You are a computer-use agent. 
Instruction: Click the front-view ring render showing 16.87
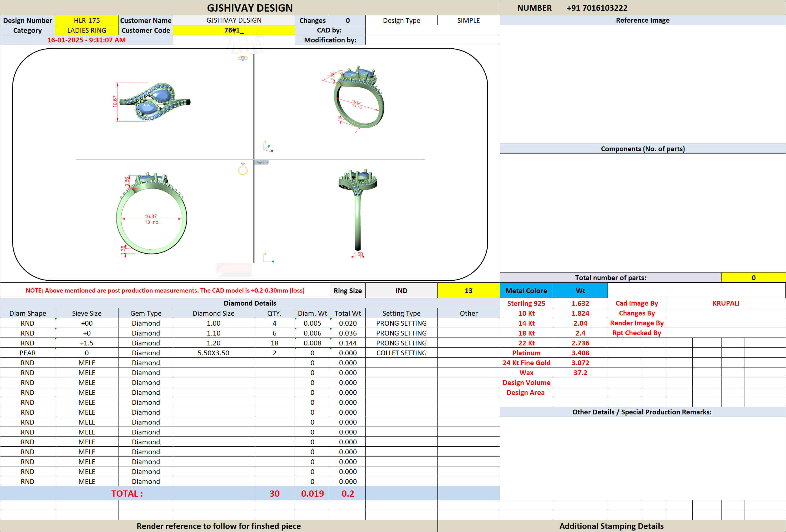click(x=152, y=214)
